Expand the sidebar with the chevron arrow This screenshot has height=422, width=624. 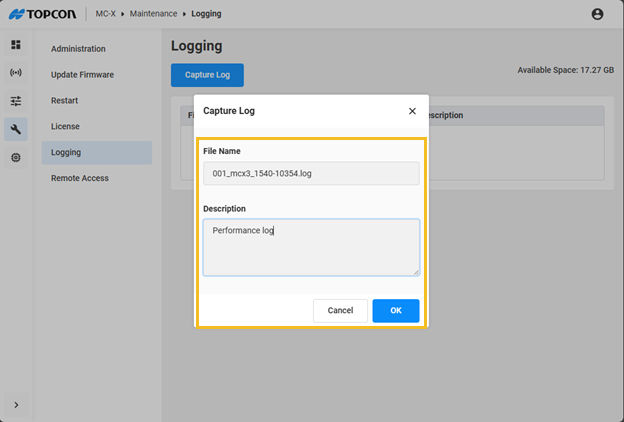[16, 405]
